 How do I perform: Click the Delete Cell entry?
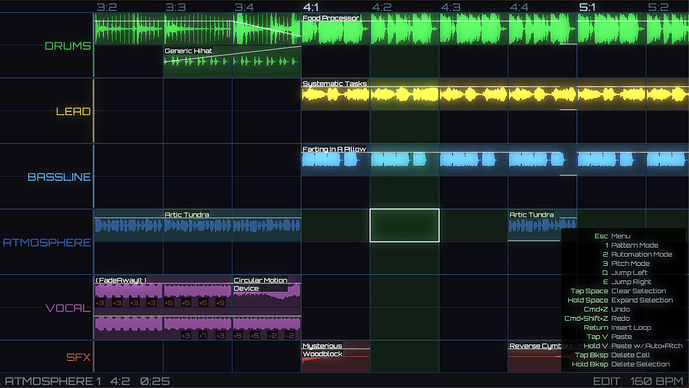click(612, 355)
